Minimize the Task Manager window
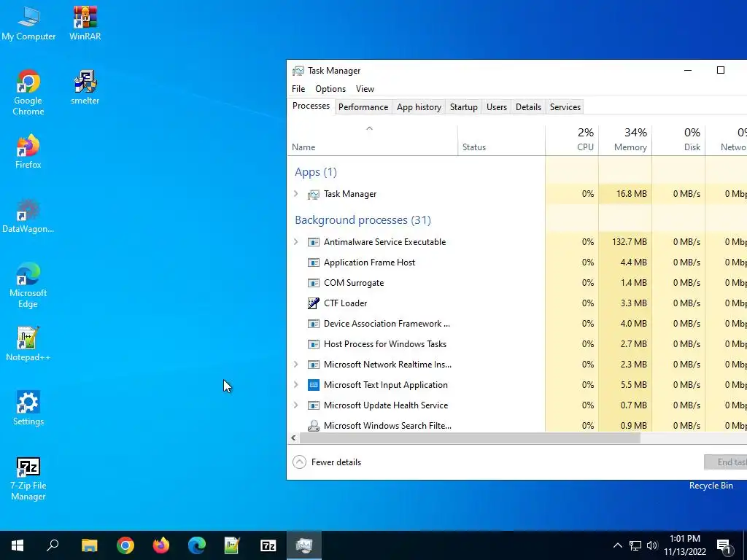Screen dimensions: 747x560 (x=687, y=71)
